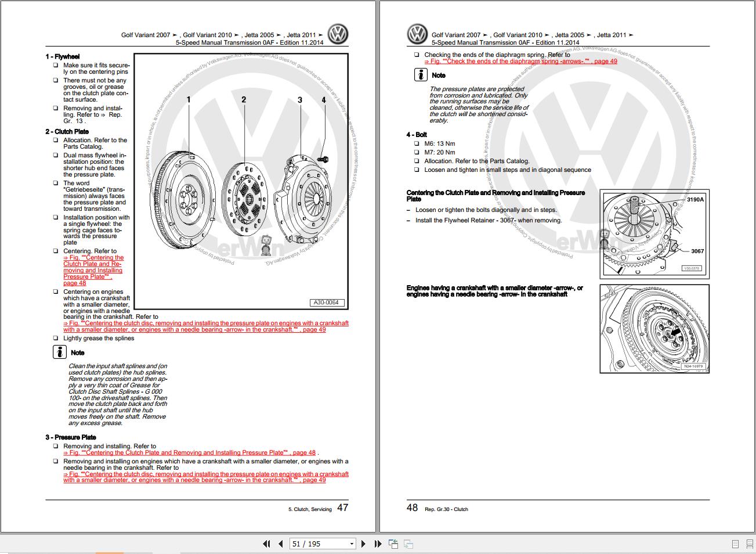Switch to single page view

[x=735, y=544]
